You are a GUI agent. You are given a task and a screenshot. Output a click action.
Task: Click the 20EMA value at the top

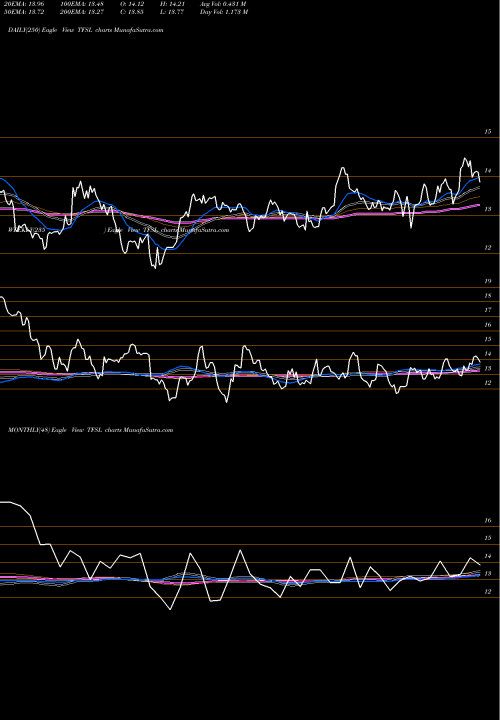pos(24,4)
